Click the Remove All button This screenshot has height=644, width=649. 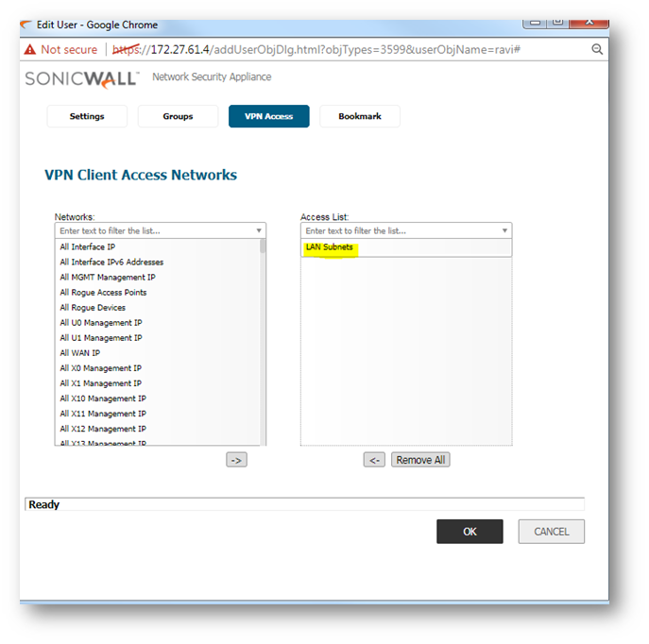[x=420, y=460]
